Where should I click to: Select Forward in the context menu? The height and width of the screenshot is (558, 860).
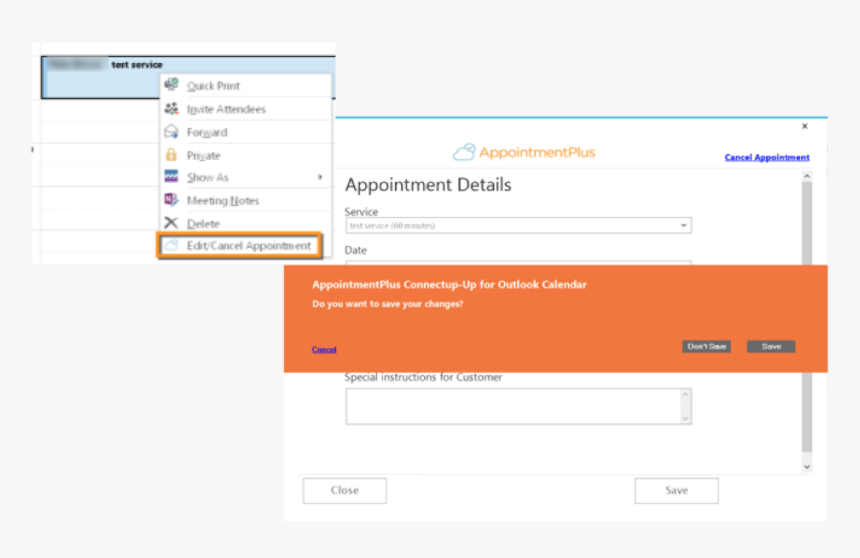click(x=246, y=132)
